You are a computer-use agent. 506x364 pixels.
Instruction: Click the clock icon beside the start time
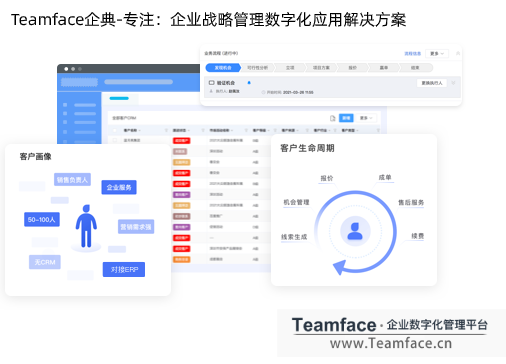coord(263,92)
